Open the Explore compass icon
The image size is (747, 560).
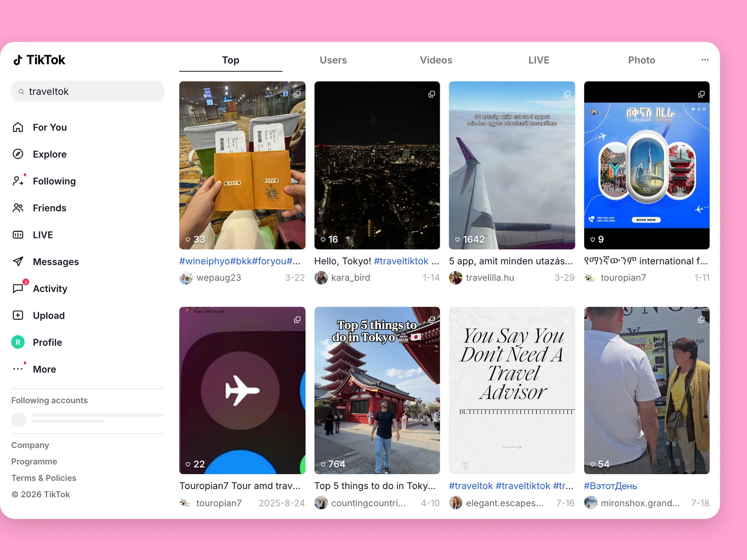point(18,154)
